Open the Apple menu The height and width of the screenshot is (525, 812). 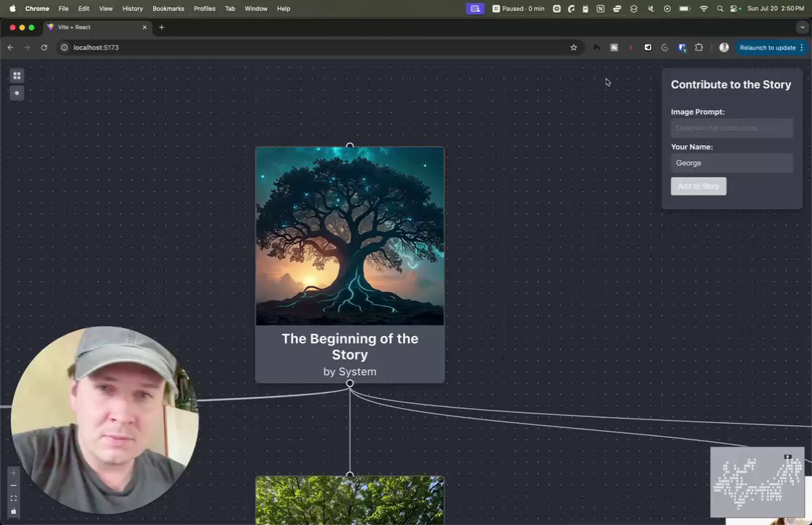click(12, 8)
